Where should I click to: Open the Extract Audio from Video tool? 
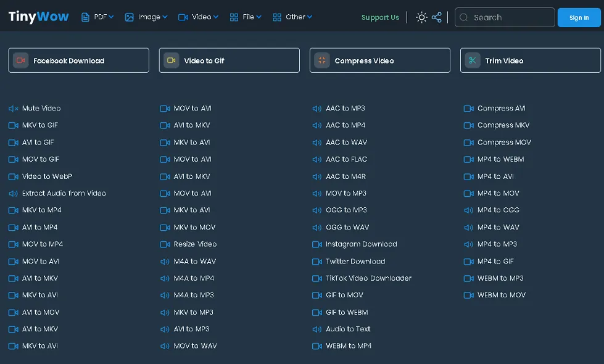coord(64,193)
